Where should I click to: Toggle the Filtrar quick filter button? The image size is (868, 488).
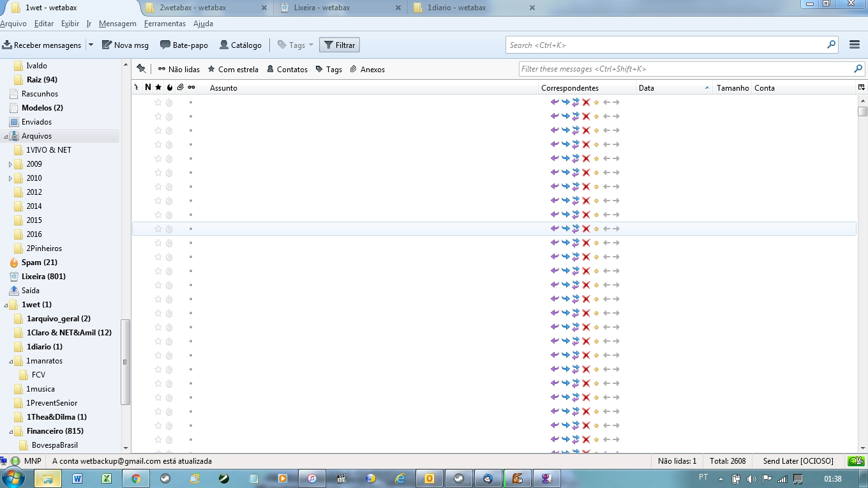coord(339,45)
